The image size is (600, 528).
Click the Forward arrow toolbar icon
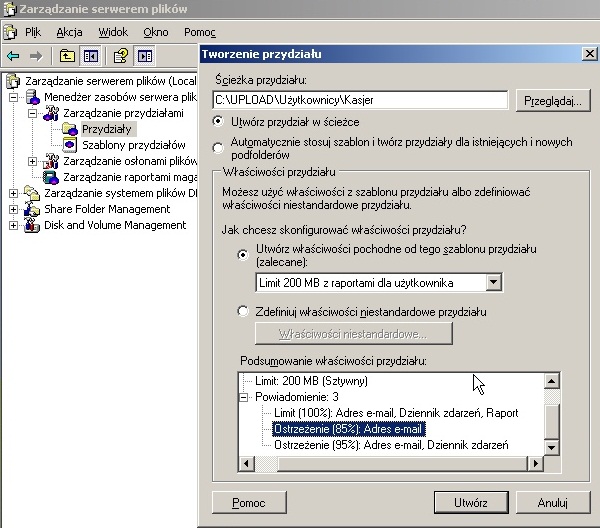point(36,57)
